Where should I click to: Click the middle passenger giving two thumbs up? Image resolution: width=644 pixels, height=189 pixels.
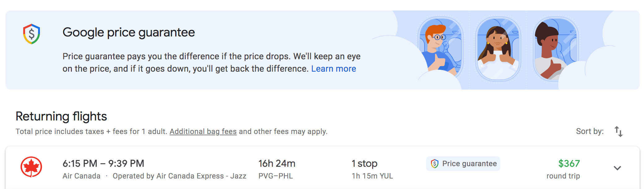[x=498, y=49]
